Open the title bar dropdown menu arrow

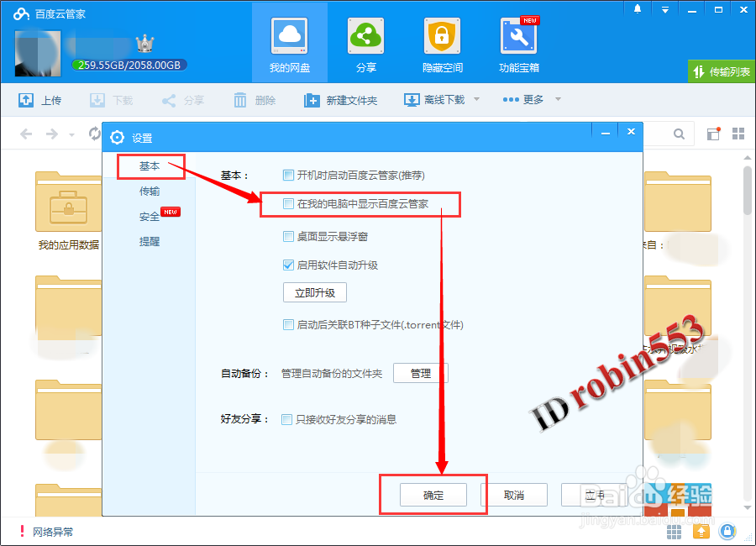[665, 9]
